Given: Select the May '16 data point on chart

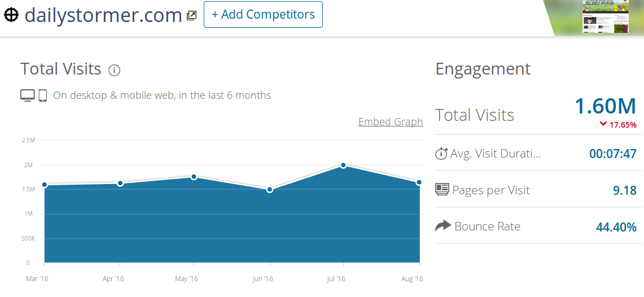Looking at the screenshot, I should click(x=194, y=177).
